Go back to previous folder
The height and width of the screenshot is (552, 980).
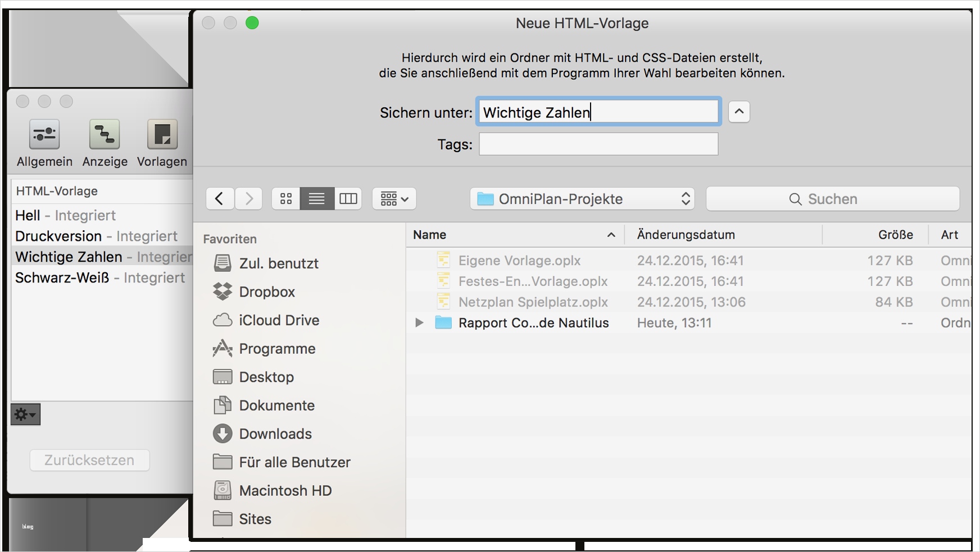coord(220,199)
